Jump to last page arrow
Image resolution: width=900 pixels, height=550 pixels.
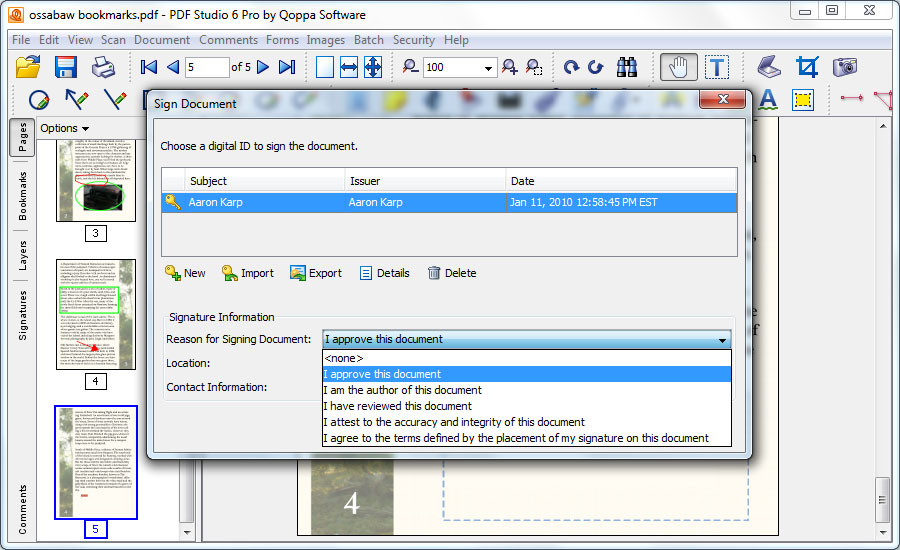287,67
